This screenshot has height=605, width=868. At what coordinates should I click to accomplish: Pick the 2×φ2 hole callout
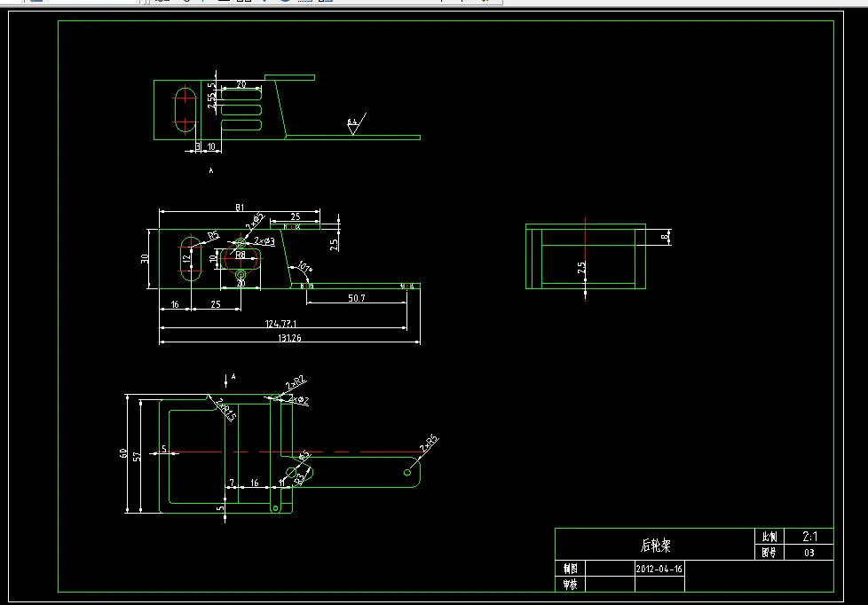[298, 400]
